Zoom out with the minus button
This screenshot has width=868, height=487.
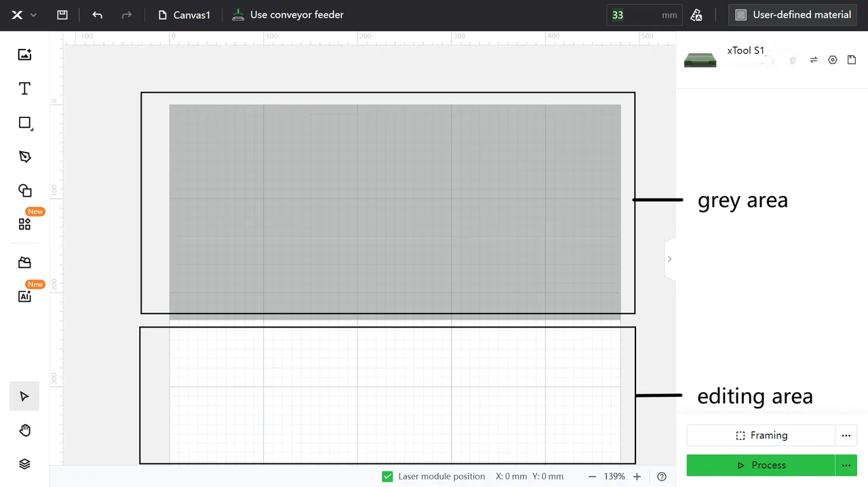pyautogui.click(x=592, y=477)
